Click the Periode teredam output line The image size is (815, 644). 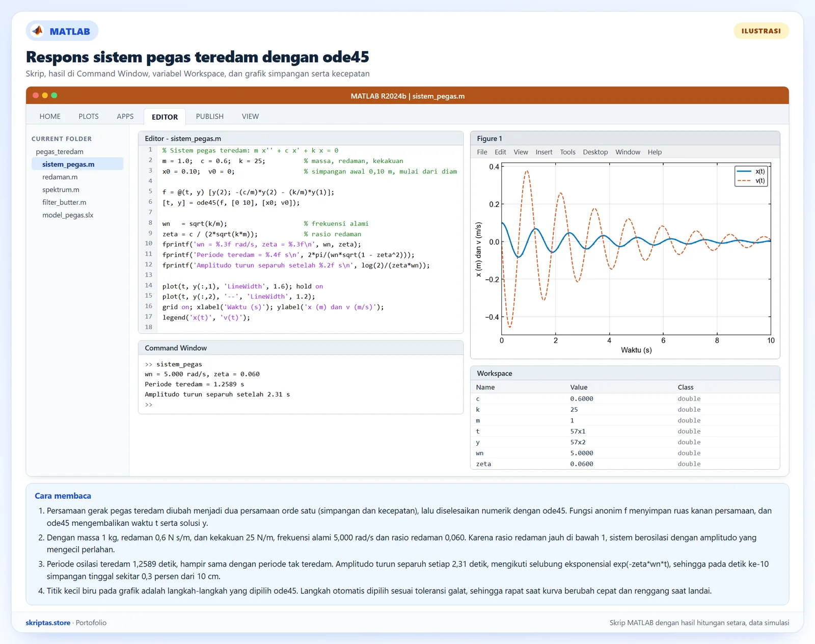pos(194,384)
